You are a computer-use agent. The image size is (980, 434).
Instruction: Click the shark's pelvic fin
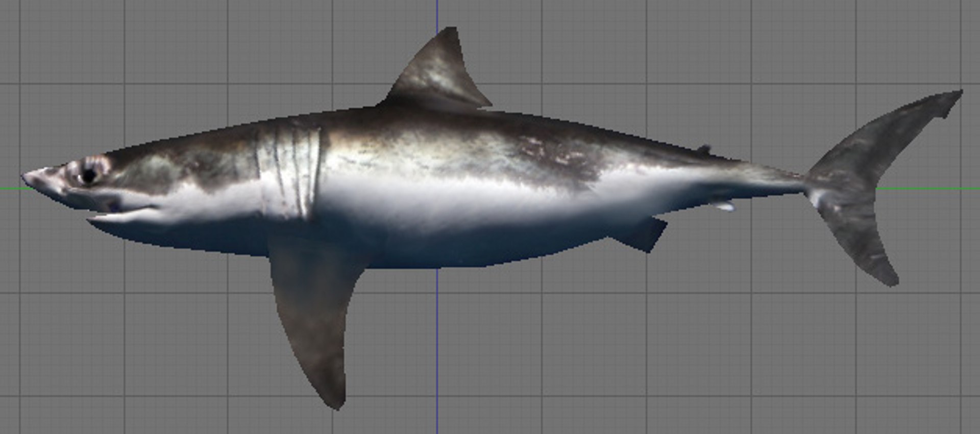point(638,234)
